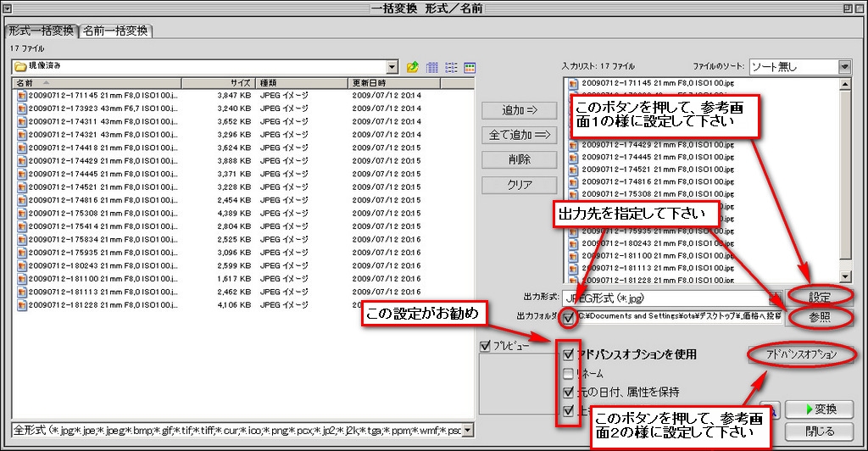Click the file icon of 20090712-171145 in left file list
868x451 pixels.
point(21,95)
